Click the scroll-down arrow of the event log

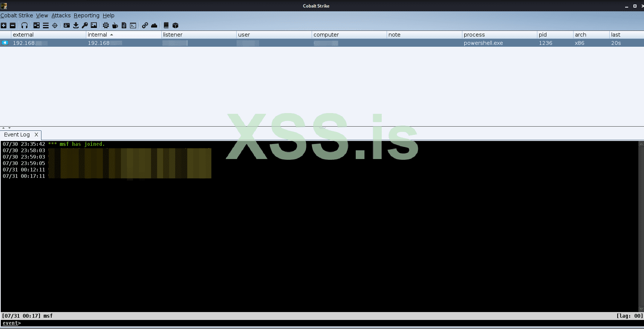click(641, 309)
